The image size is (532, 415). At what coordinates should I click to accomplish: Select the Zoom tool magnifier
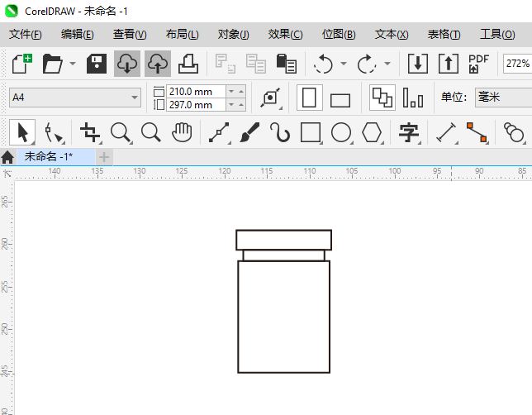[121, 132]
